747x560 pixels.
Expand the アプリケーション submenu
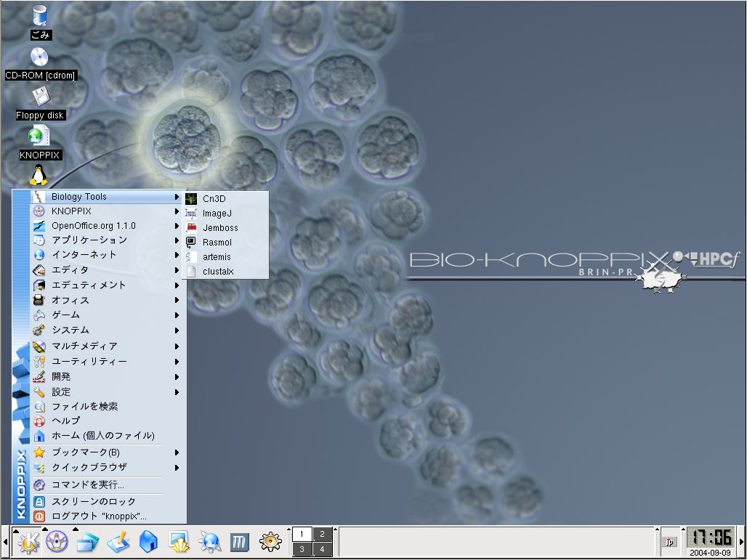coord(108,240)
